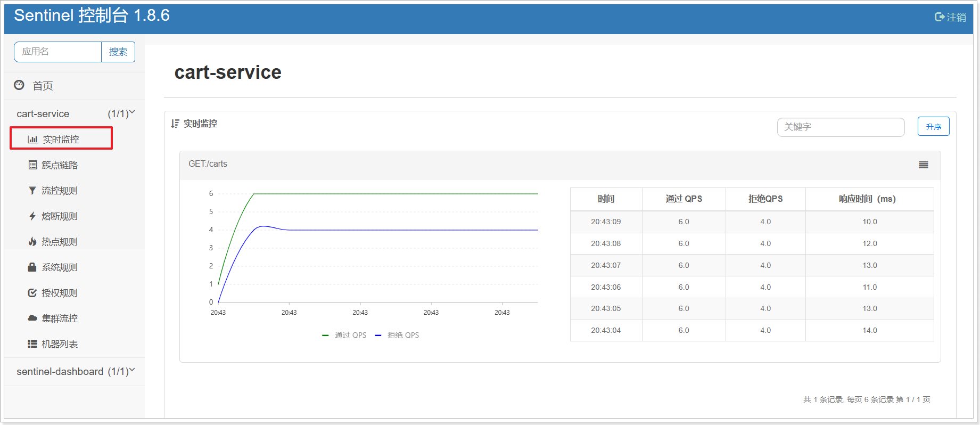The image size is (980, 425).
Task: Click the 14.0 response time value
Action: click(x=870, y=330)
